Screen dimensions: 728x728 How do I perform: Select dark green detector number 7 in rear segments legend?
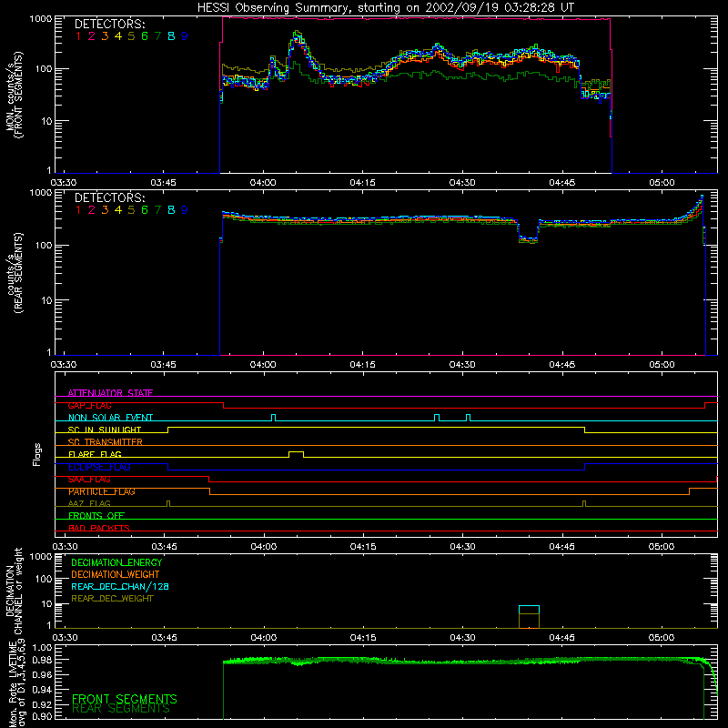[x=157, y=210]
